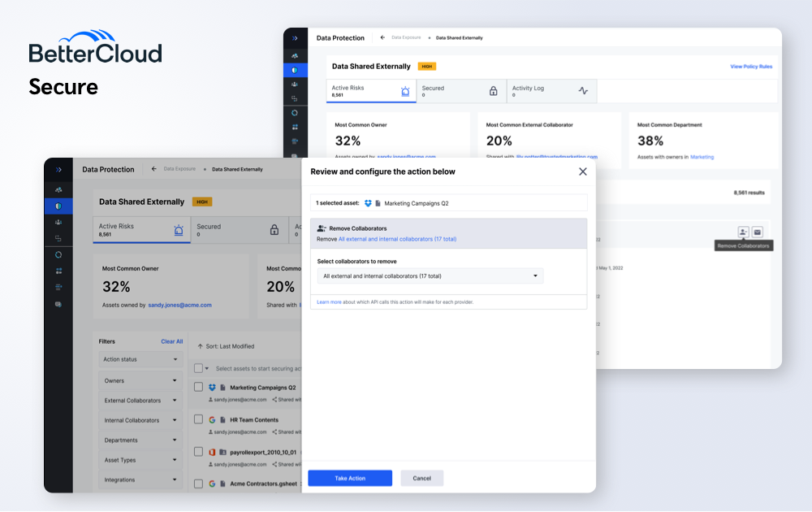Image resolution: width=812 pixels, height=512 pixels.
Task: Click Data Exposure breadcrumb in front window
Action: pyautogui.click(x=179, y=169)
